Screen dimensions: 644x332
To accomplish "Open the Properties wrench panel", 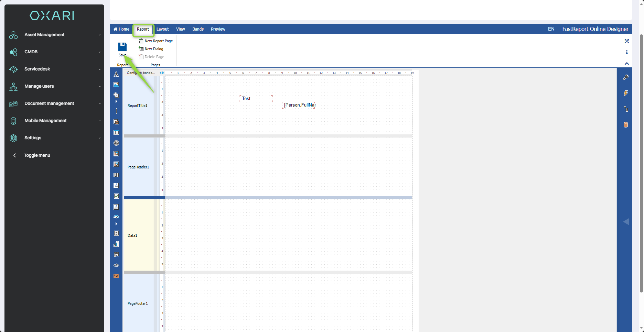I will point(626,77).
